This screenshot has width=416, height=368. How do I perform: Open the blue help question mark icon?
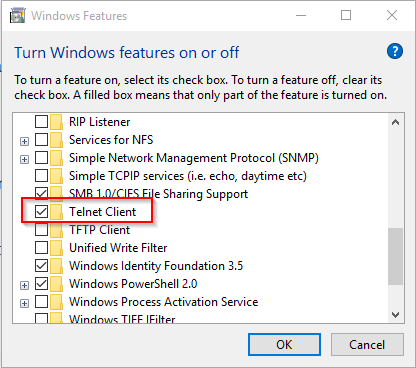[395, 51]
